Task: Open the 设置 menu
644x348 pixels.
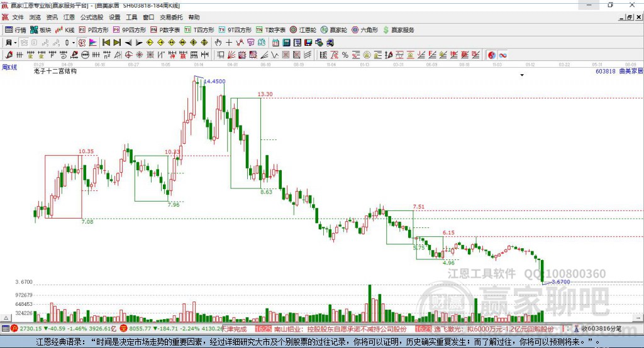Action: coord(114,17)
